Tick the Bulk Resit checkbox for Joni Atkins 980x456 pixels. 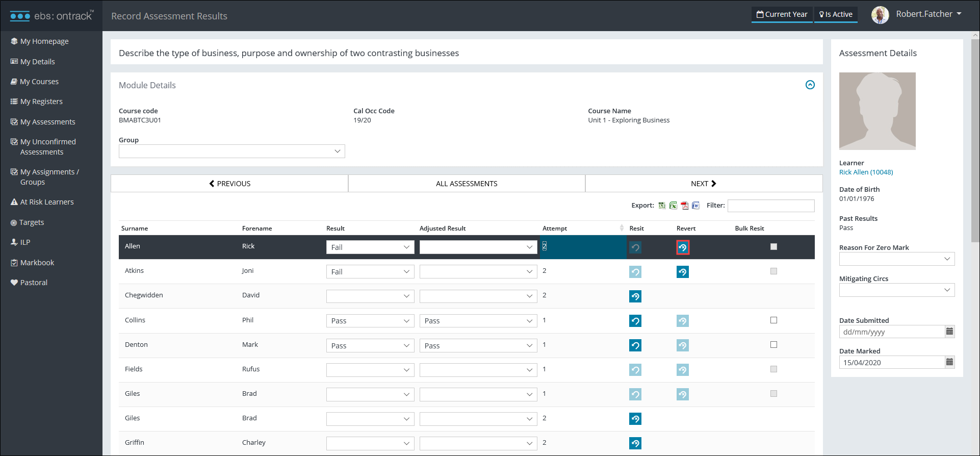(773, 271)
